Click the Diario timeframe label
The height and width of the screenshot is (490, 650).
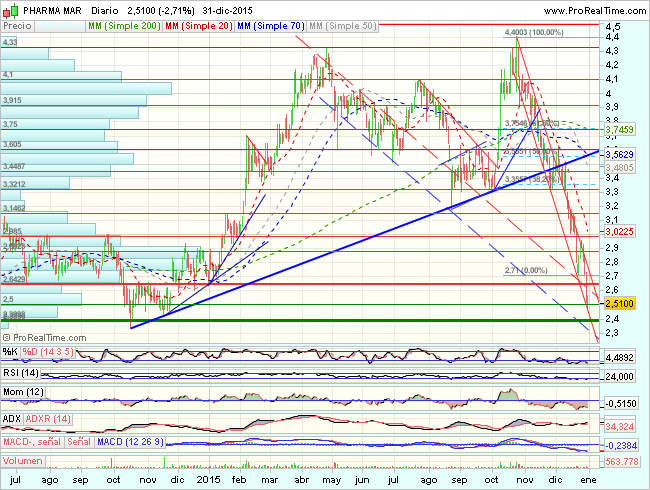(104, 10)
